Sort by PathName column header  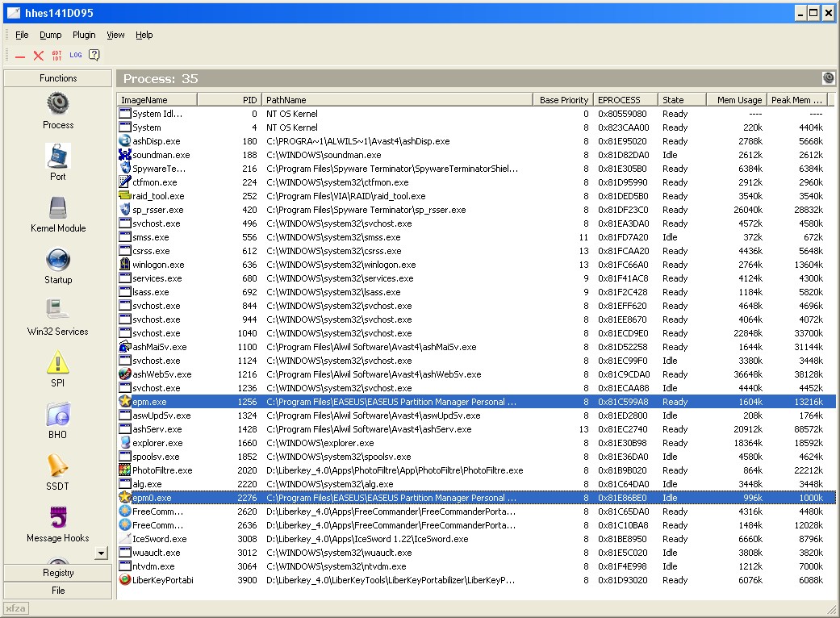[x=398, y=99]
